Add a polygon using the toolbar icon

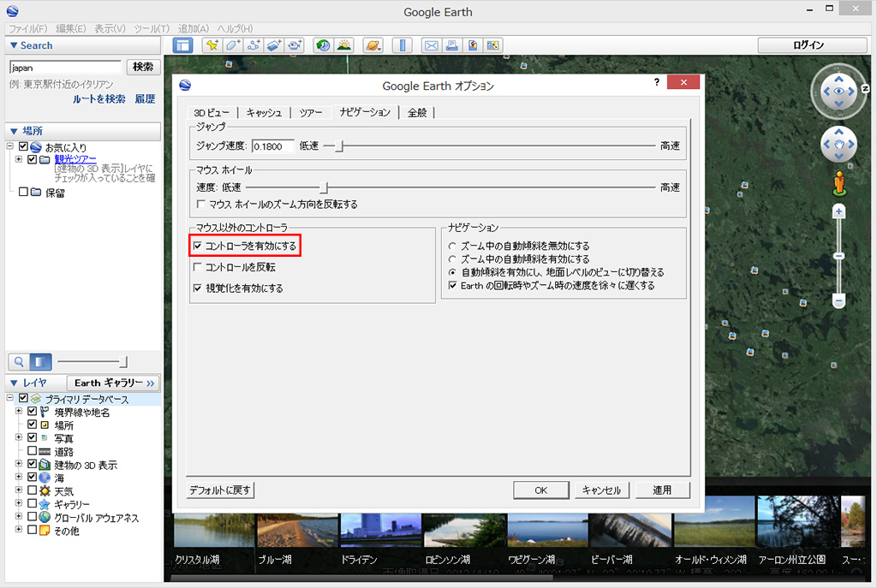tap(233, 45)
